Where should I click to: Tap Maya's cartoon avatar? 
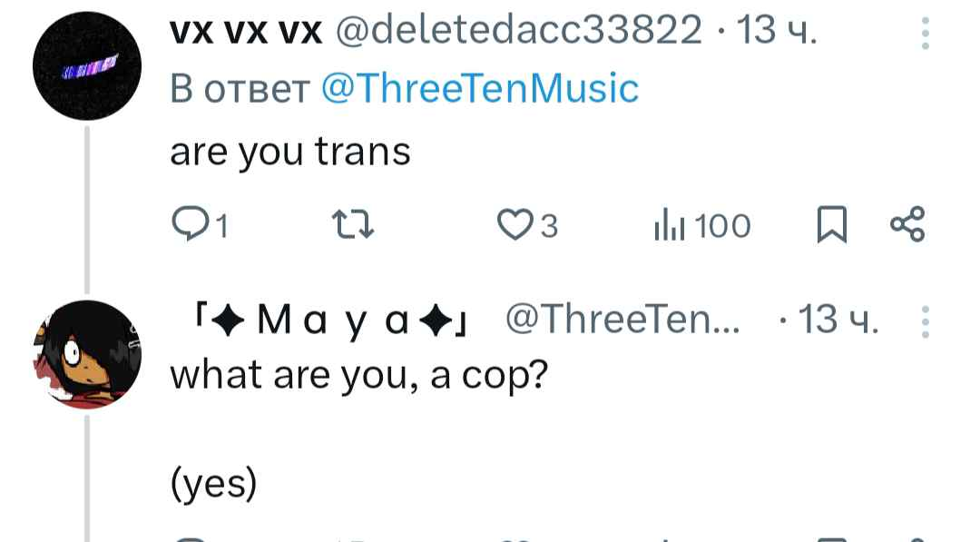pos(87,354)
